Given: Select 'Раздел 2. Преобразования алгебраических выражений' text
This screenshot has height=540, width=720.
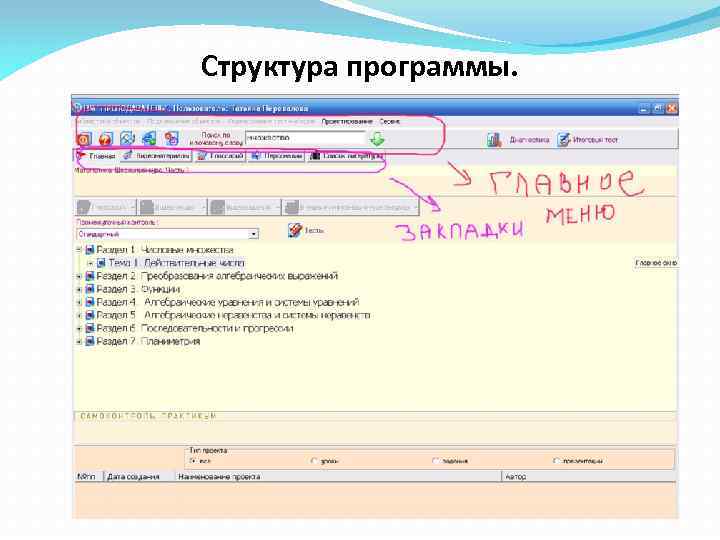Looking at the screenshot, I should (217, 276).
